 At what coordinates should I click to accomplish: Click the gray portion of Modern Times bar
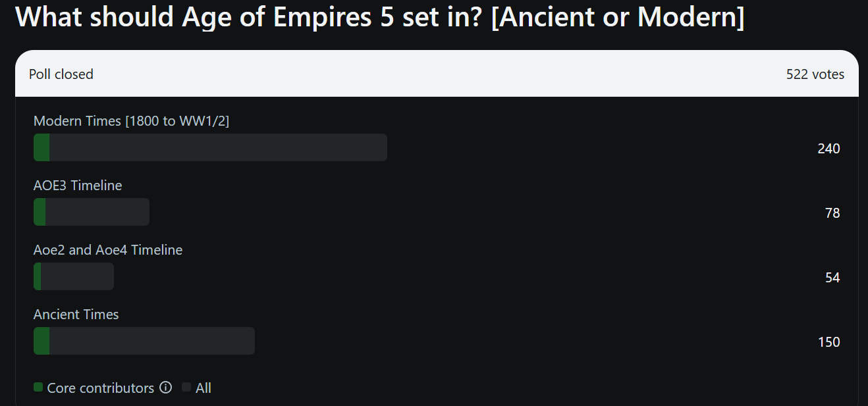point(217,147)
